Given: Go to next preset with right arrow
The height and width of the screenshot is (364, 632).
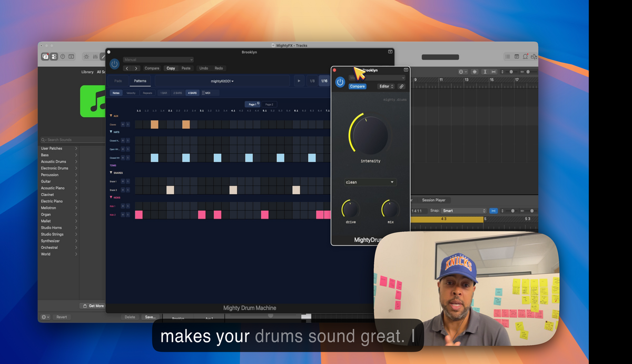Looking at the screenshot, I should click(x=136, y=68).
